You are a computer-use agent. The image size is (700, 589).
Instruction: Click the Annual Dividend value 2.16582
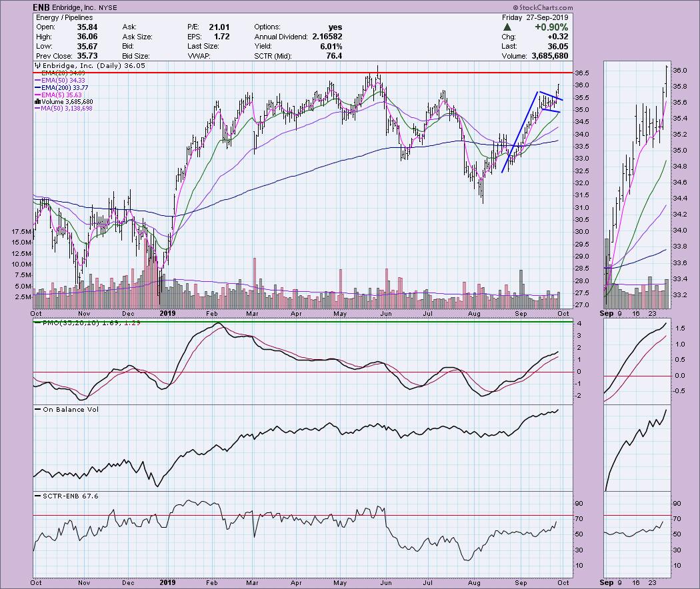click(327, 37)
